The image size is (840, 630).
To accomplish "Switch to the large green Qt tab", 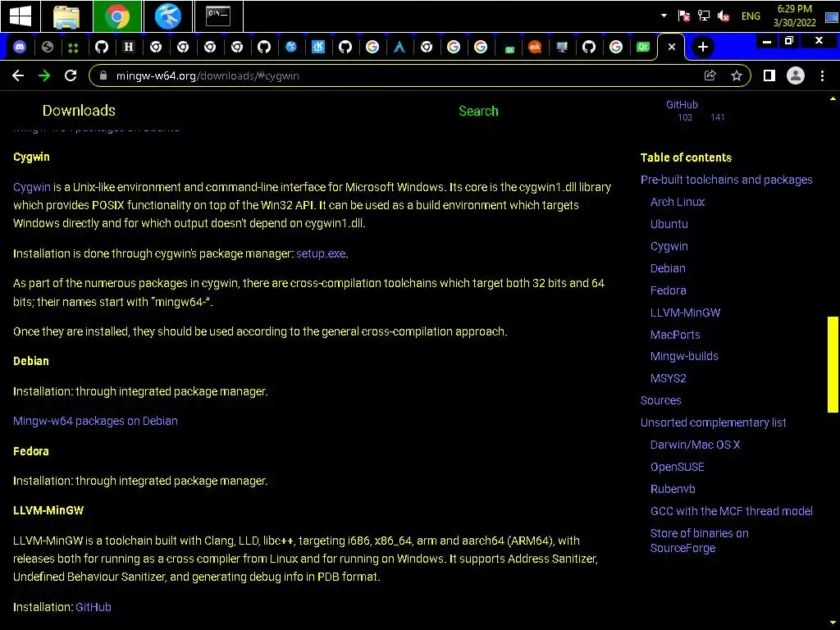I will tap(643, 47).
